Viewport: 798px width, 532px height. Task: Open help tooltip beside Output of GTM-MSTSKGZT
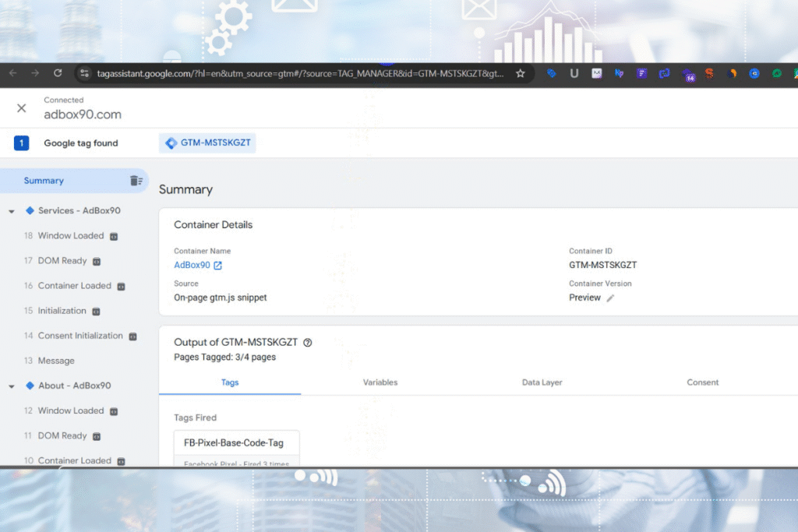pyautogui.click(x=308, y=342)
